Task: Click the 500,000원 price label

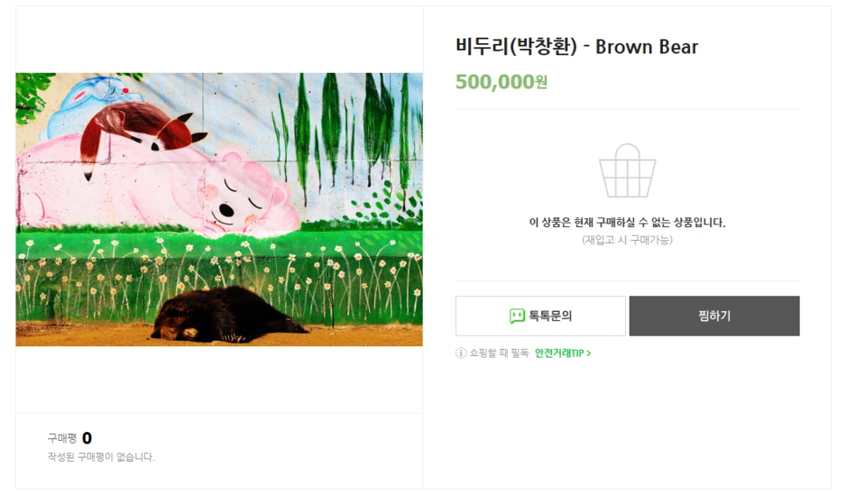Action: [502, 82]
